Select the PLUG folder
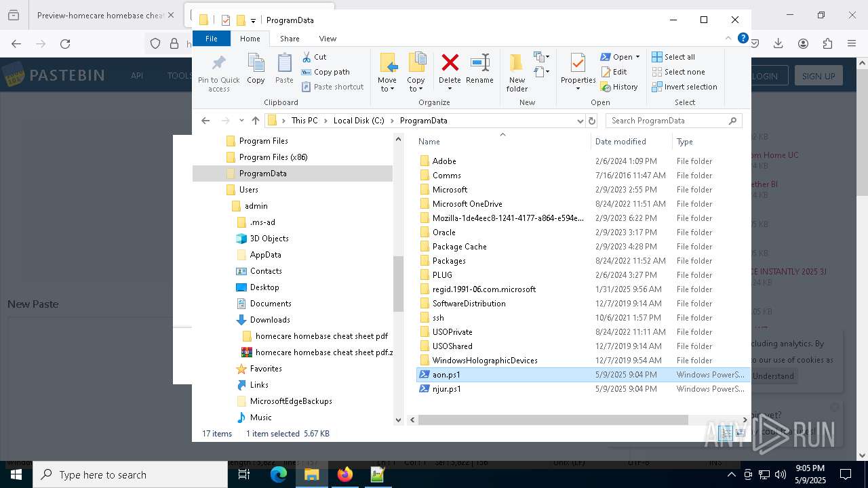 pos(442,275)
